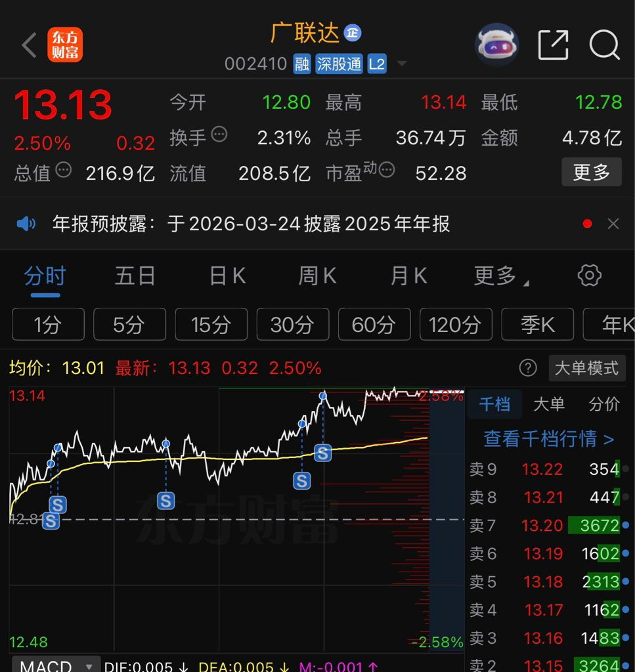Tap the 卖3 row at 13.16

pyautogui.click(x=549, y=638)
